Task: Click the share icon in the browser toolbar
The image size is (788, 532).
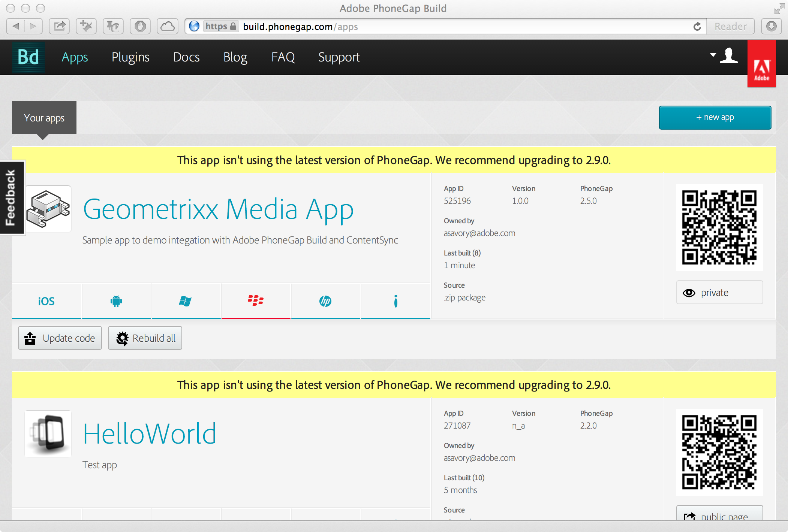Action: [x=59, y=26]
